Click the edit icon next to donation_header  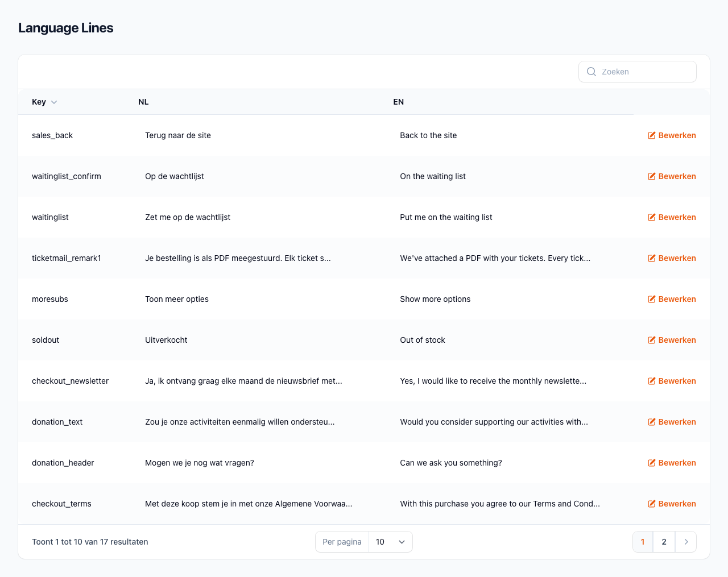point(652,463)
